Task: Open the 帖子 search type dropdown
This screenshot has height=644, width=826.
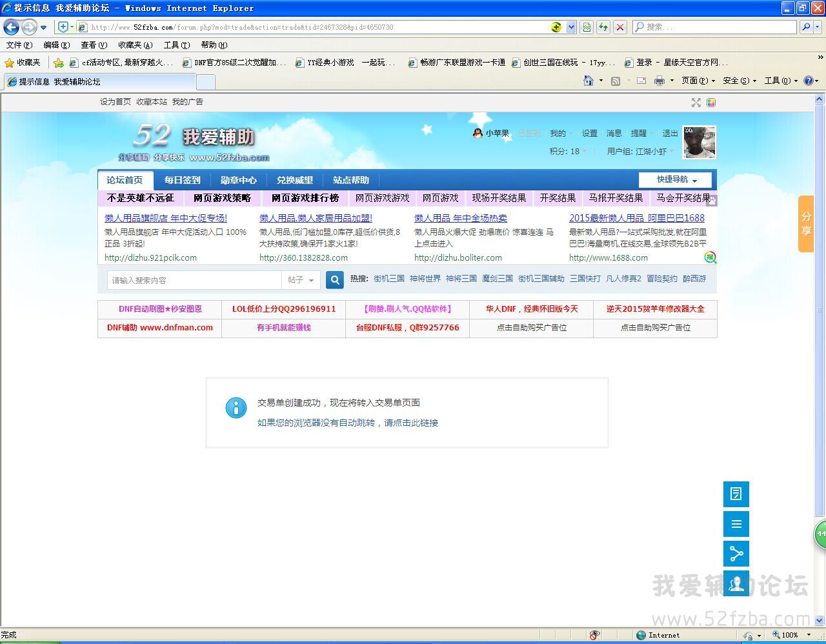Action: point(301,280)
